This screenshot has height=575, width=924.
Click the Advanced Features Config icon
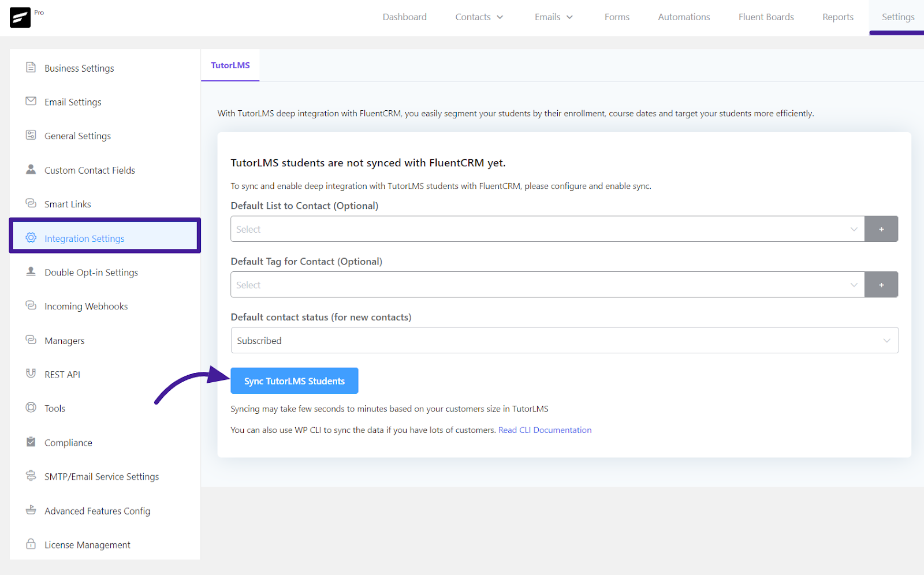click(31, 510)
